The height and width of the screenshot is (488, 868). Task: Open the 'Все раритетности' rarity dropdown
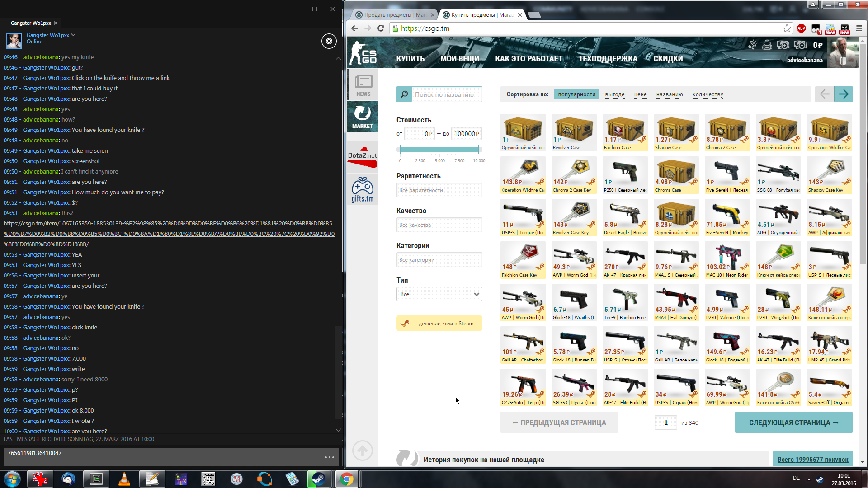[439, 190]
